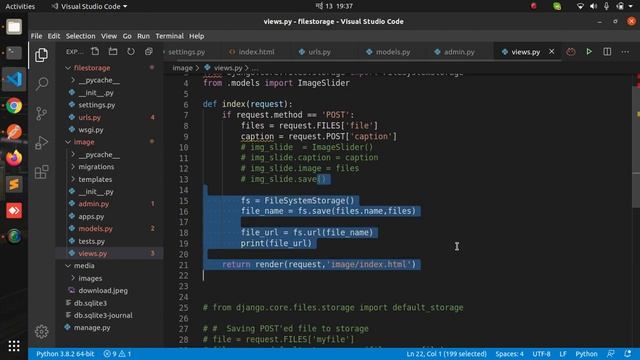The width and height of the screenshot is (640, 360).
Task: Open the Edit menu
Action: pos(53,36)
